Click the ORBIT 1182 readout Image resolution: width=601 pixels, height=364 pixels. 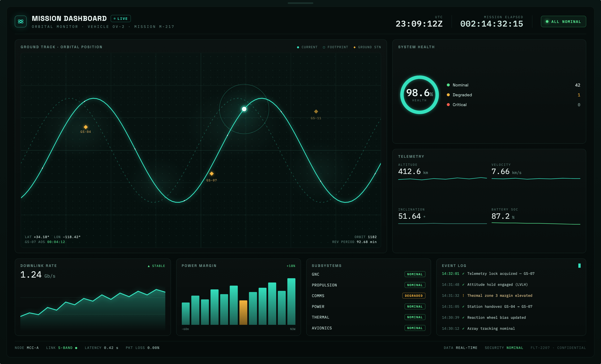click(365, 237)
